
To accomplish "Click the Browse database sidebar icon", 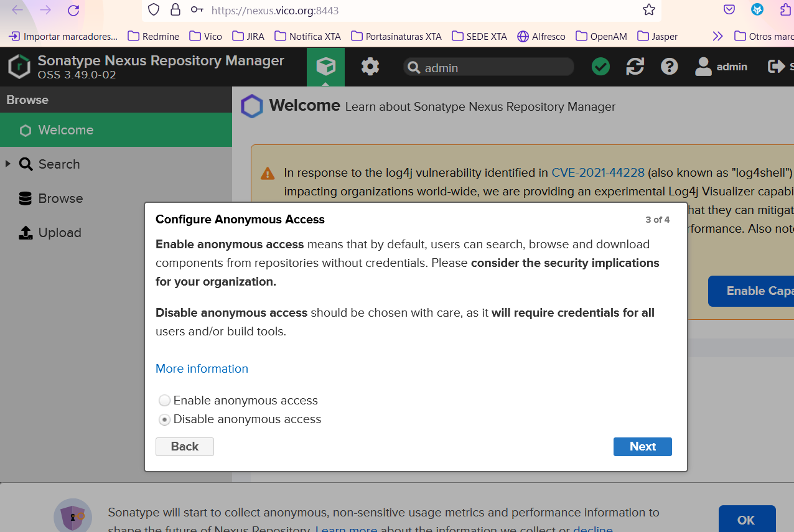I will 26,198.
